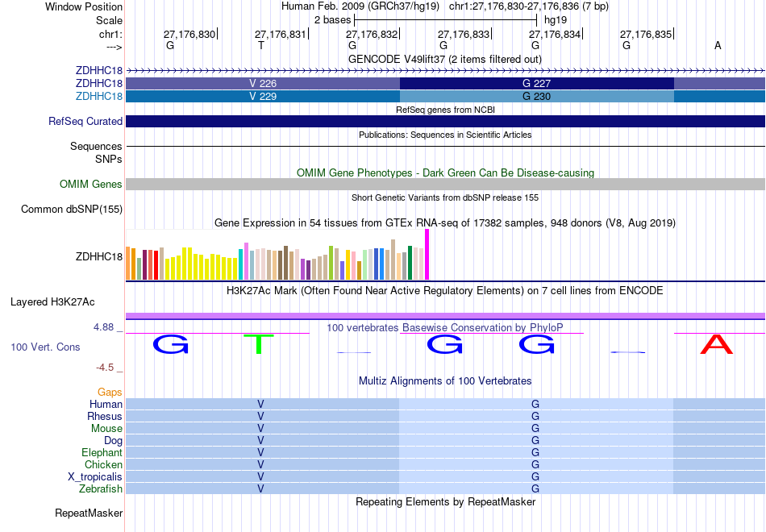Click the 4.88 upper scale value

pos(103,327)
